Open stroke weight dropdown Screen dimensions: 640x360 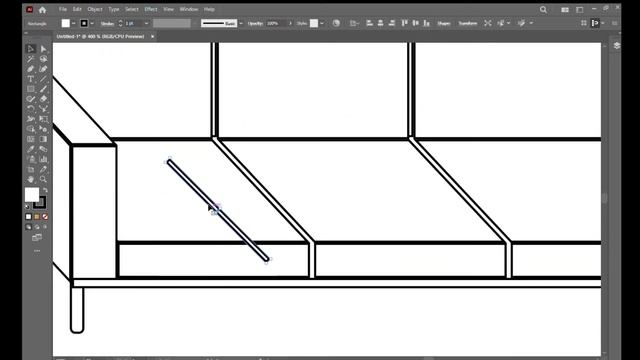147,23
